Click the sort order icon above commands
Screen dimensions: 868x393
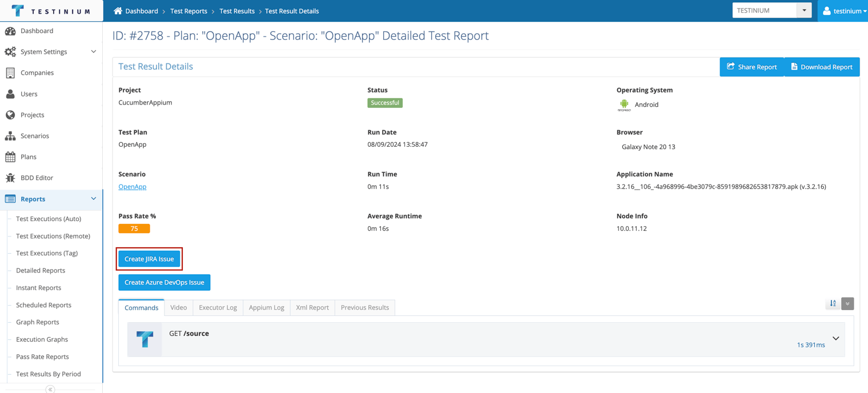(x=833, y=303)
